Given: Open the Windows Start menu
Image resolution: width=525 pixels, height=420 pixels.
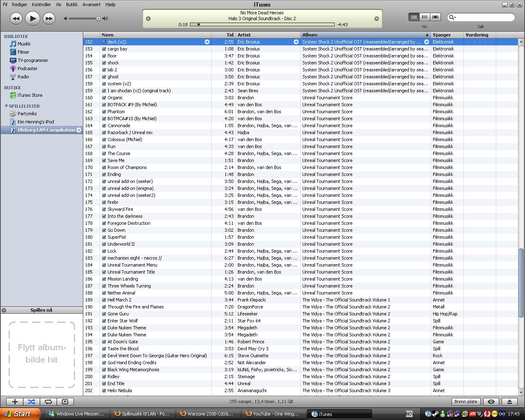Looking at the screenshot, I should click(x=20, y=414).
